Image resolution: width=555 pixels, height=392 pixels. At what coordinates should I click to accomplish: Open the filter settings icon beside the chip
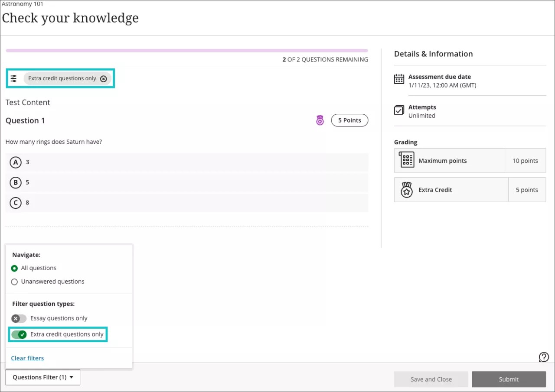(13, 78)
